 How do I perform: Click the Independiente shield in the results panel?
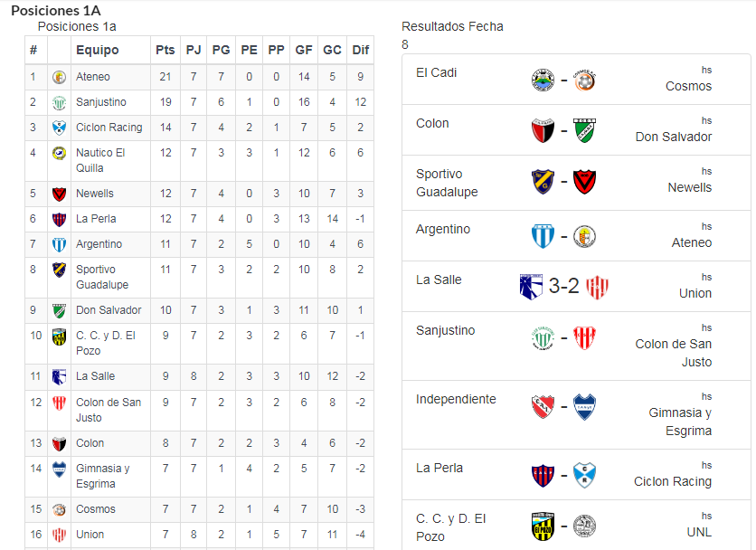tap(543, 407)
